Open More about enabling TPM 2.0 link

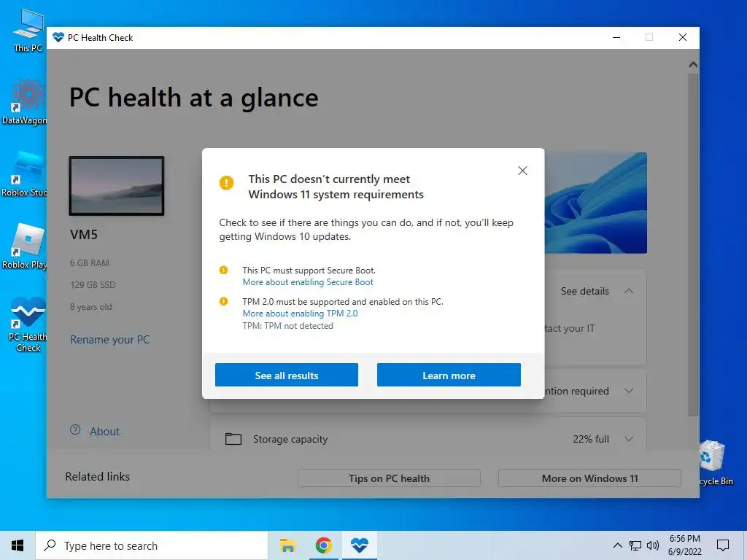pos(300,314)
